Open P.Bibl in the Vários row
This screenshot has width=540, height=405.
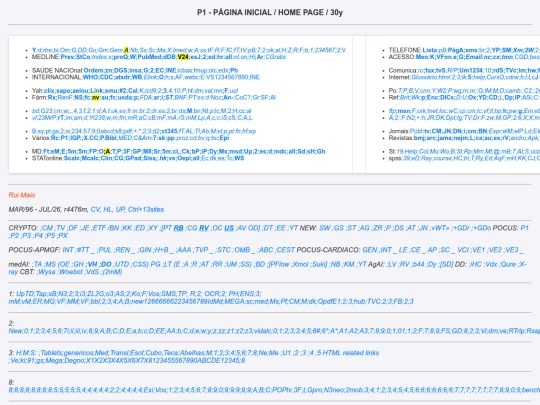107,138
